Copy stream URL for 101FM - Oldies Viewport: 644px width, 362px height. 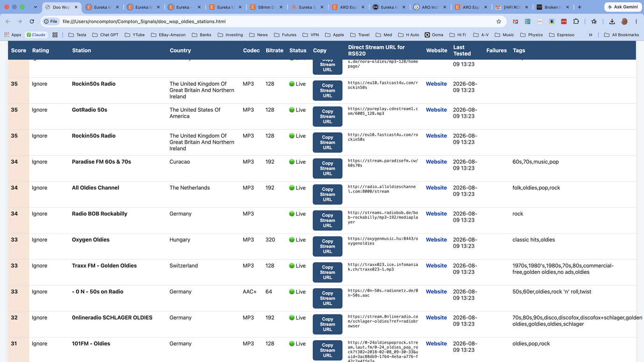pyautogui.click(x=327, y=350)
